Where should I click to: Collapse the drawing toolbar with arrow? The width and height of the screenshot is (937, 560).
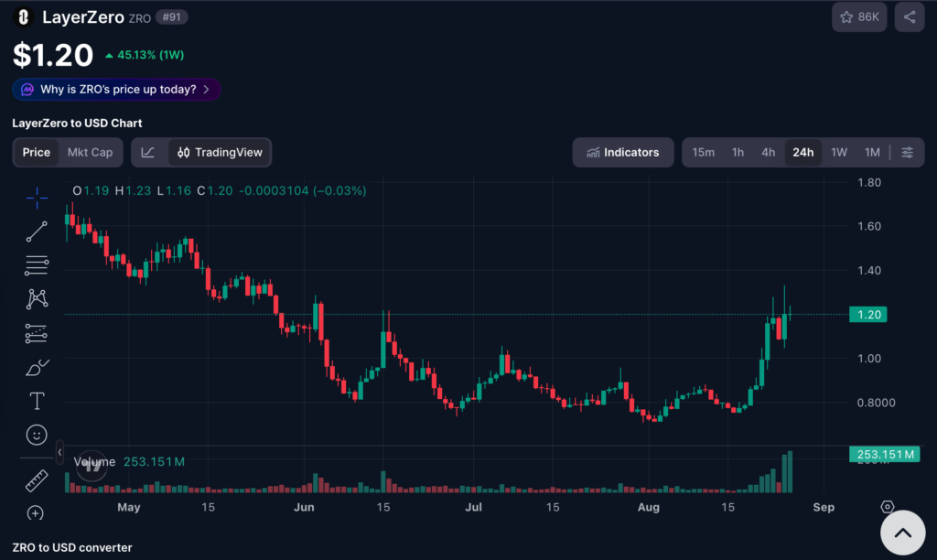pos(59,452)
